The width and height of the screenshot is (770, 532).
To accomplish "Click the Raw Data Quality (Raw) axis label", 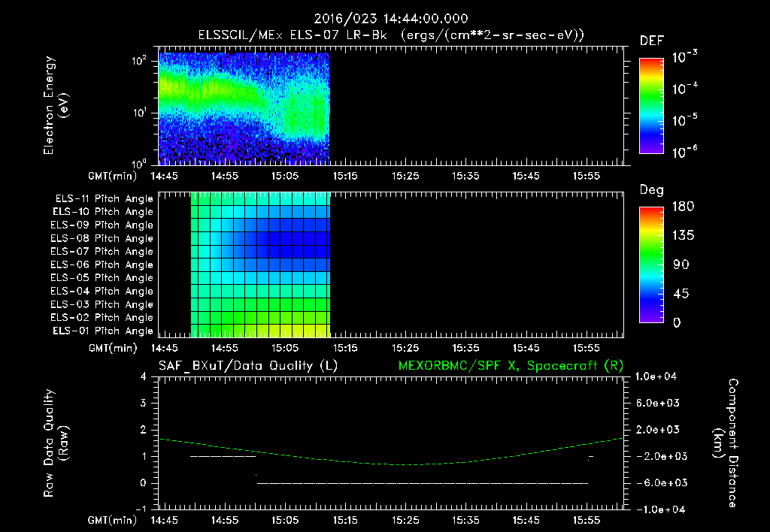I will [56, 443].
